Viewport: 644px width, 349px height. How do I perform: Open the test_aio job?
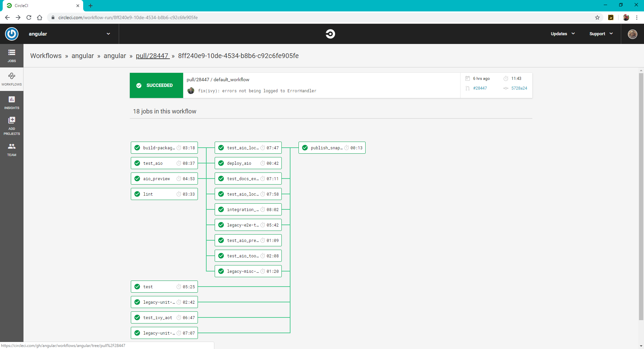164,163
